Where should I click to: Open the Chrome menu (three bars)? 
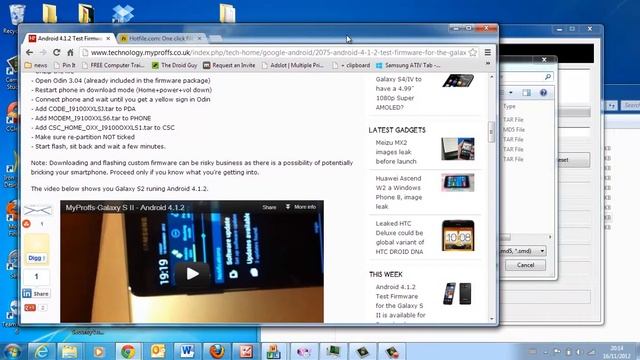click(x=488, y=53)
